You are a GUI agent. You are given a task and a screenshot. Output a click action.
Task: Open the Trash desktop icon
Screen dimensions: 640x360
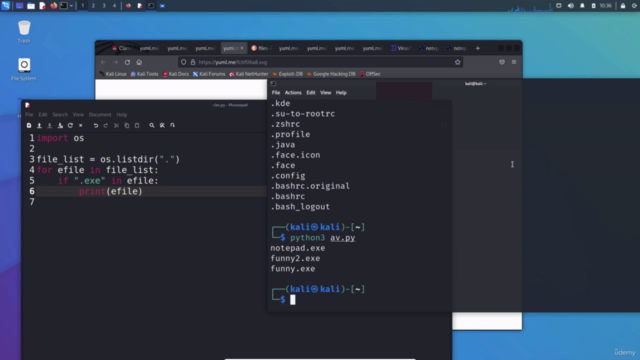[x=24, y=31]
